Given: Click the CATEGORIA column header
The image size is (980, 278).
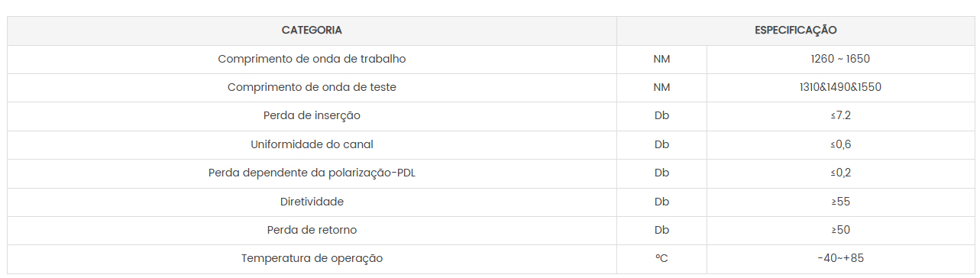Looking at the screenshot, I should pyautogui.click(x=312, y=31).
